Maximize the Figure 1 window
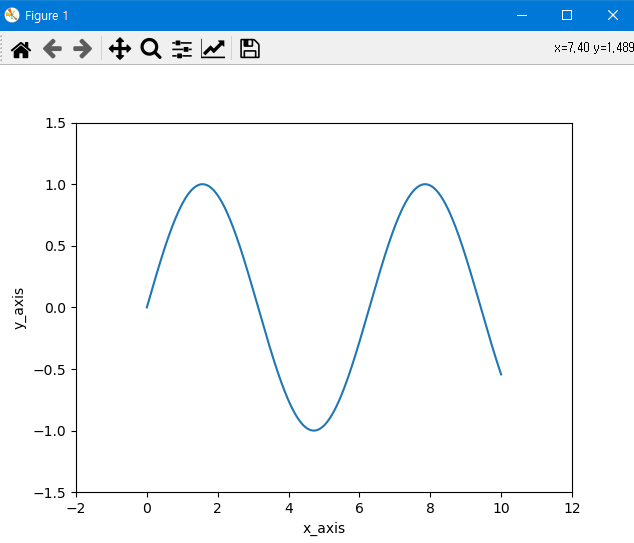Screen dimensions: 634x543 click(x=567, y=15)
